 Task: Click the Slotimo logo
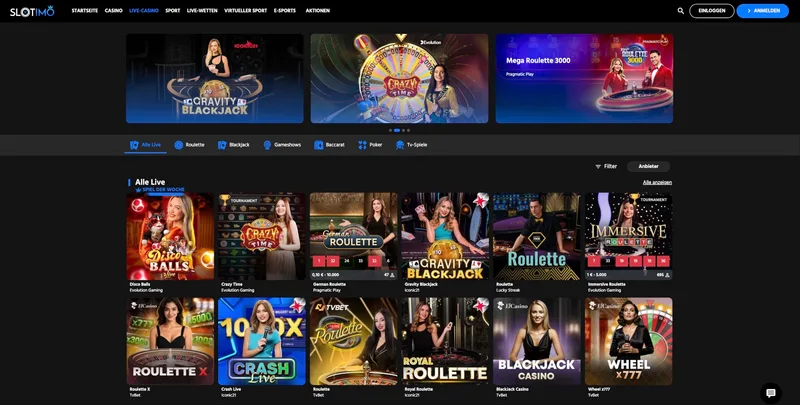tap(32, 11)
